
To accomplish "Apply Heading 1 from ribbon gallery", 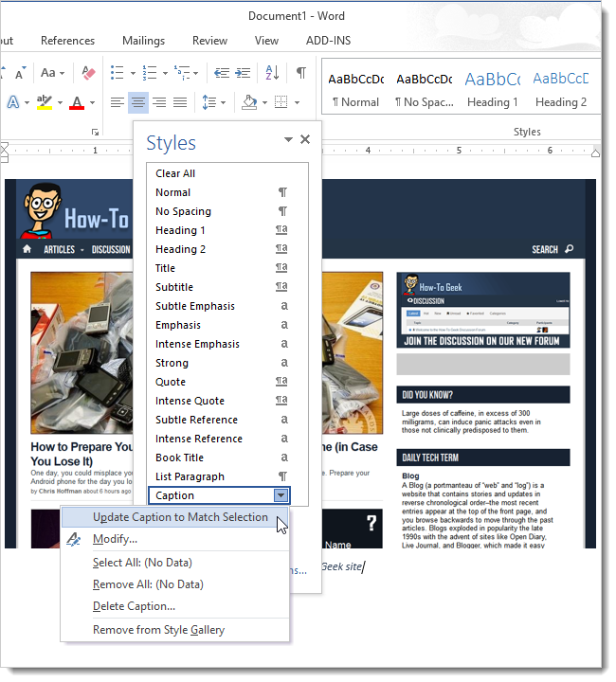I will point(493,91).
